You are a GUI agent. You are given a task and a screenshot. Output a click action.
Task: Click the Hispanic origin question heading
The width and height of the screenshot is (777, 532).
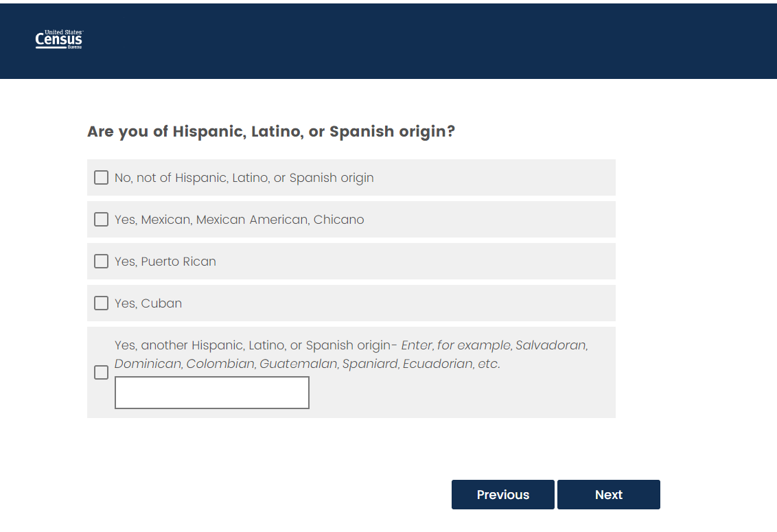tap(270, 131)
